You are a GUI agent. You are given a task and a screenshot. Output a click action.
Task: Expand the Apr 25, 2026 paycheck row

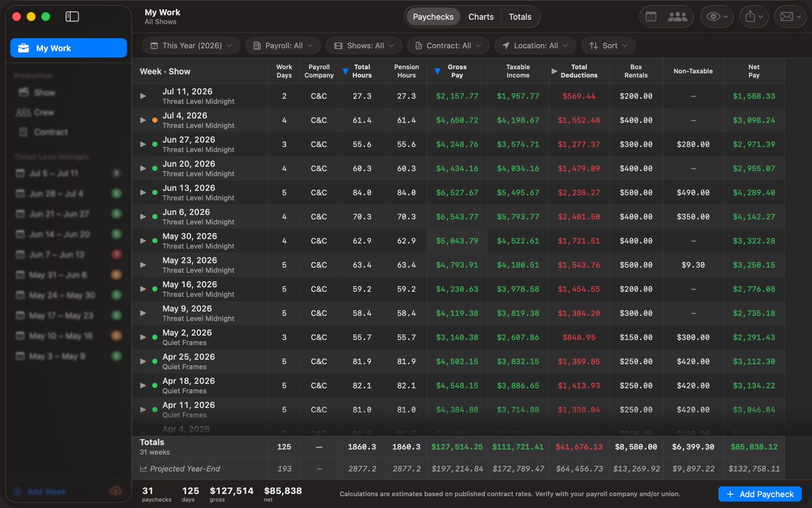[x=143, y=362]
